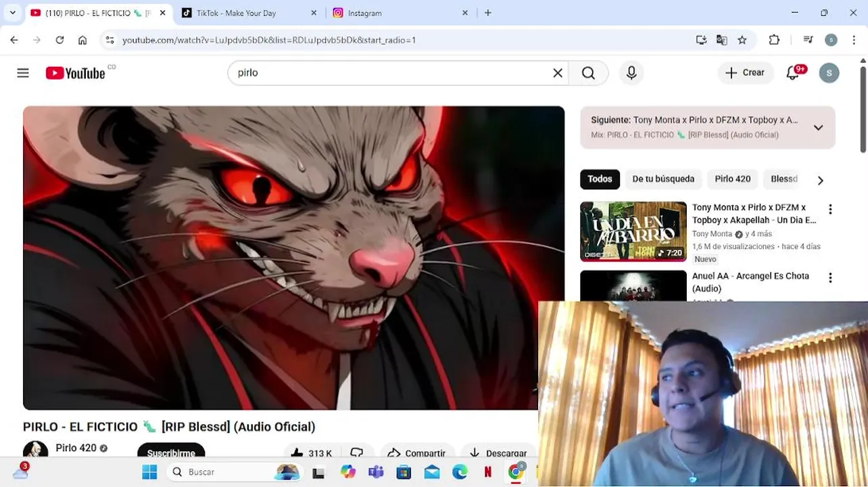868x487 pixels.
Task: Go to YouTube home via logo
Action: [75, 73]
